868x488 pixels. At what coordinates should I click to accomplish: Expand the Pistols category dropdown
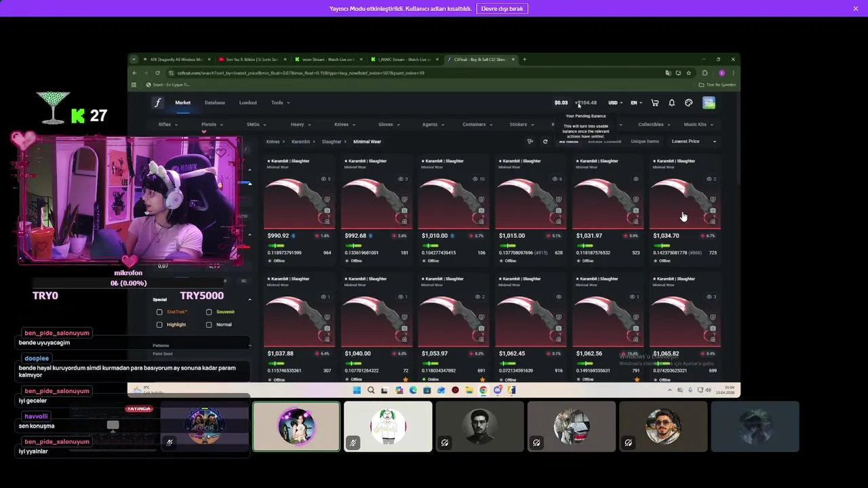[x=212, y=125]
